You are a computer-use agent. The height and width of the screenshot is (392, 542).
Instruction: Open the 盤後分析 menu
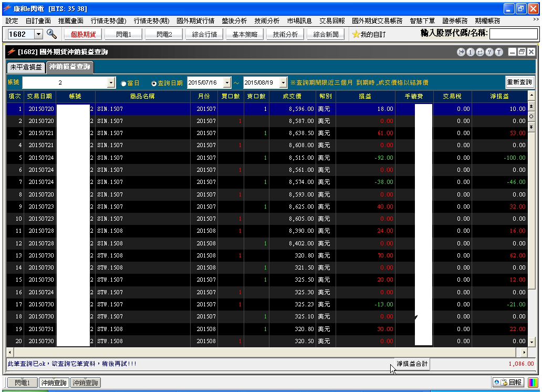coord(234,21)
